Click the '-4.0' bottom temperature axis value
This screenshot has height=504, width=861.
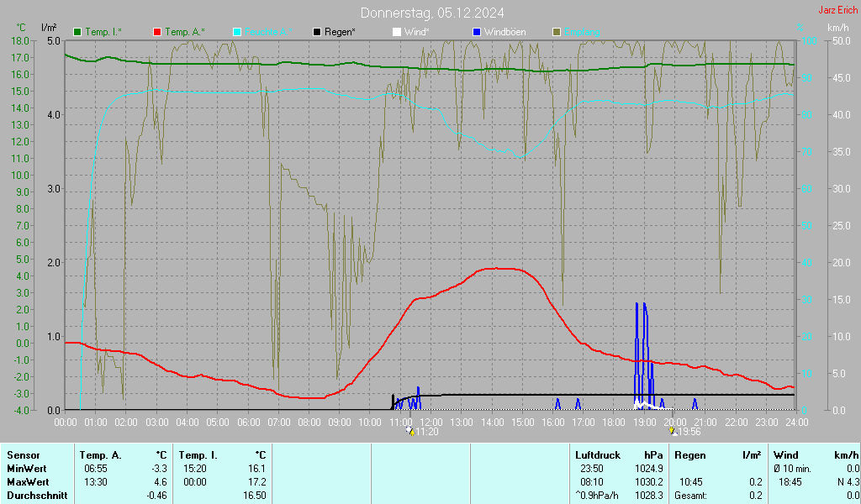pos(20,410)
